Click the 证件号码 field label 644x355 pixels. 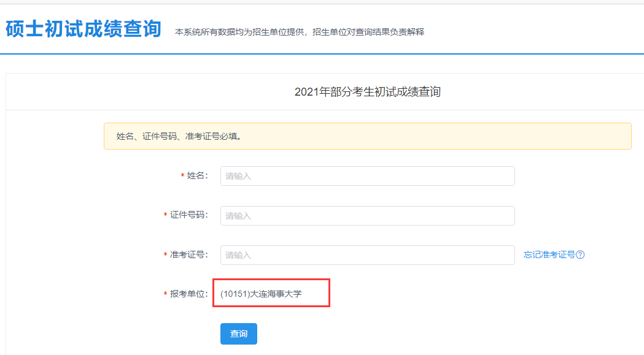point(188,215)
